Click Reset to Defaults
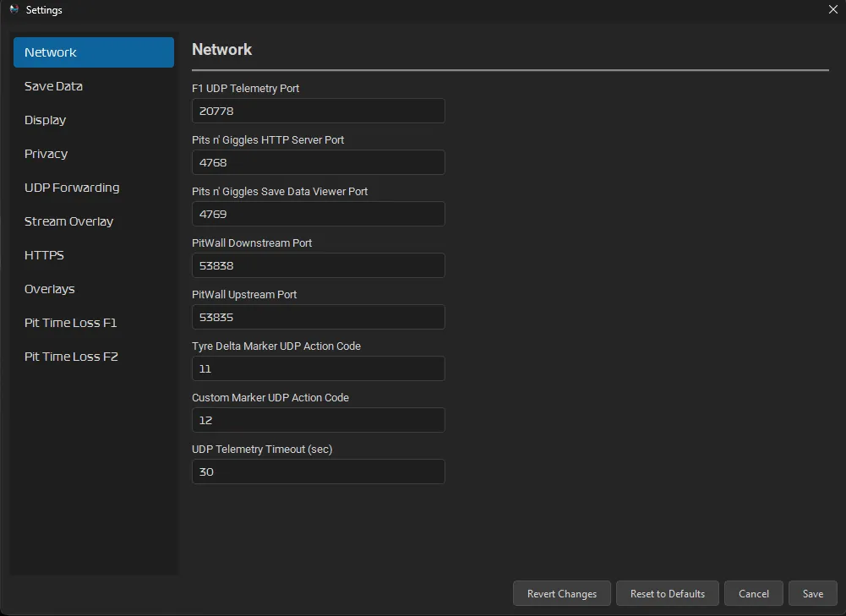The image size is (846, 616). [x=667, y=593]
